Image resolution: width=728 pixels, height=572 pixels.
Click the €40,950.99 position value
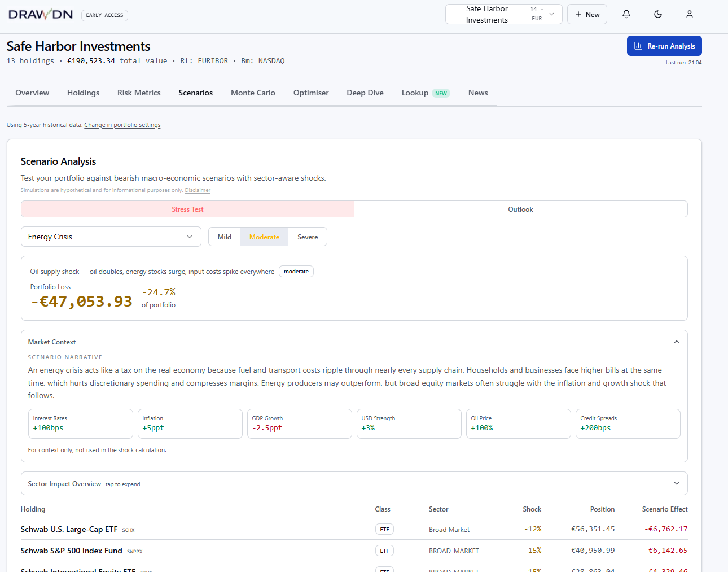593,551
